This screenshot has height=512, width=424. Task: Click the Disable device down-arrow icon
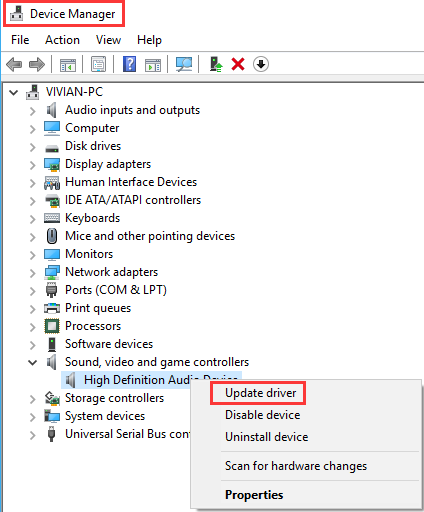[261, 64]
